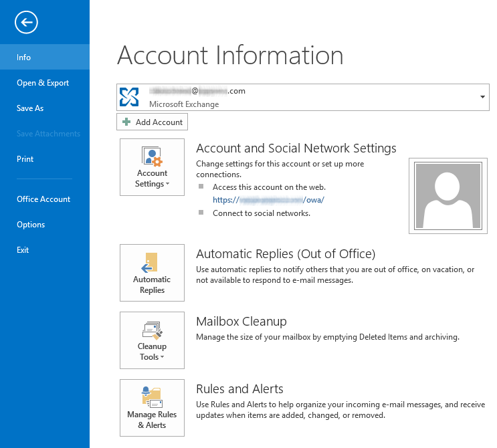Open the Office Account page
The image size is (497, 448).
(43, 199)
